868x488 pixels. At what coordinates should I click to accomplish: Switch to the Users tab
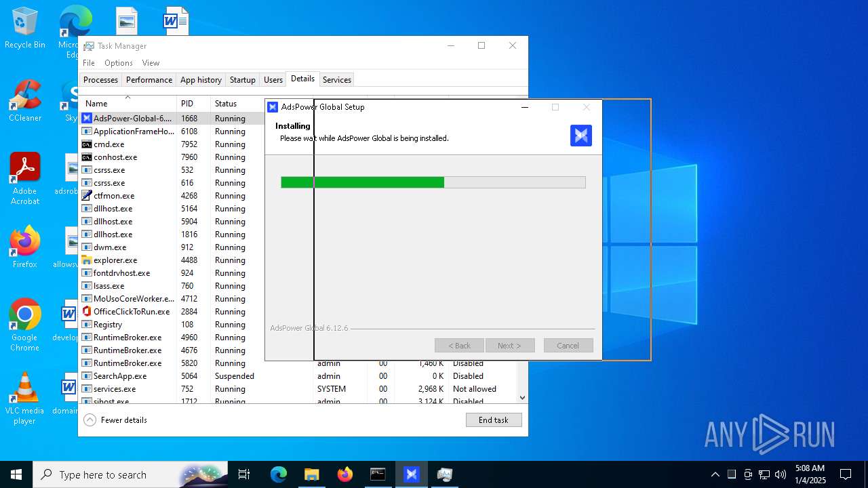(273, 80)
